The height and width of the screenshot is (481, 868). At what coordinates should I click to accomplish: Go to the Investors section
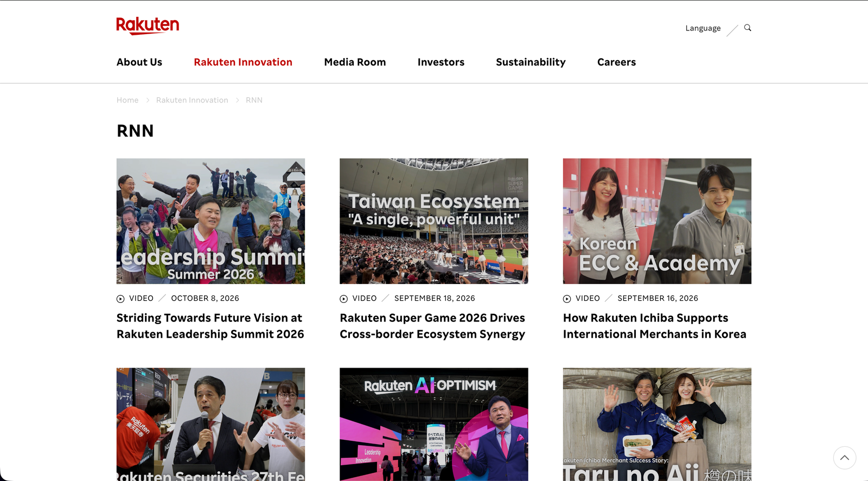click(x=441, y=62)
